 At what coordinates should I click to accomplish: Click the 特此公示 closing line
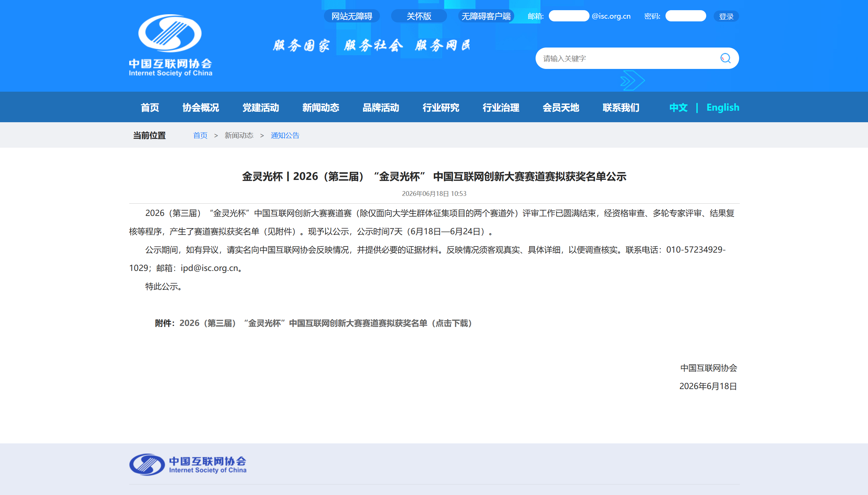[164, 286]
